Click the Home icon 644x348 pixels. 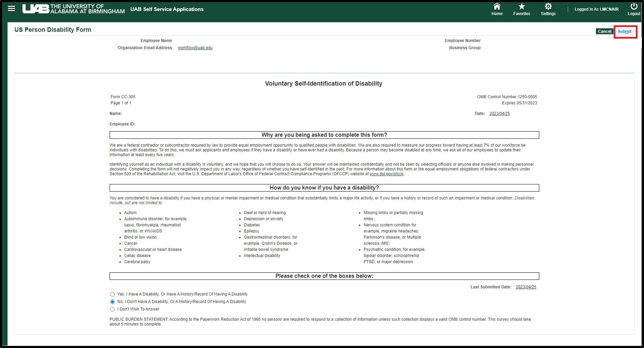497,7
